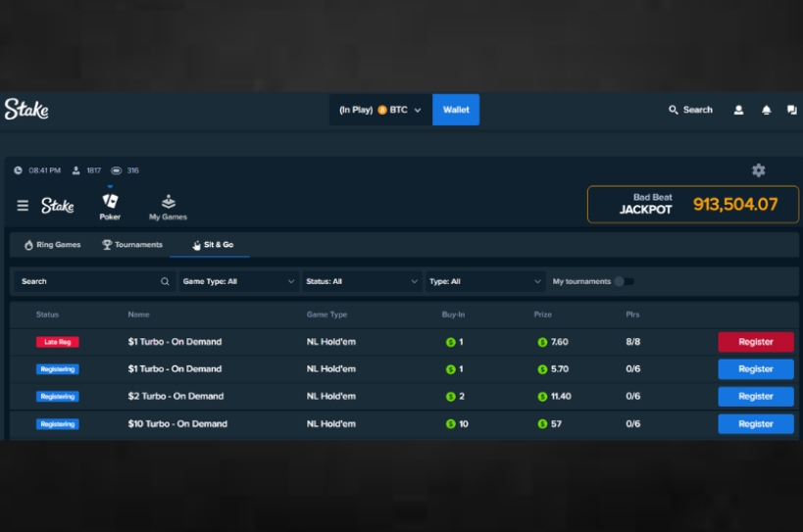This screenshot has height=532, width=803.
Task: Click the players online icon beside 1817
Action: [x=75, y=170]
